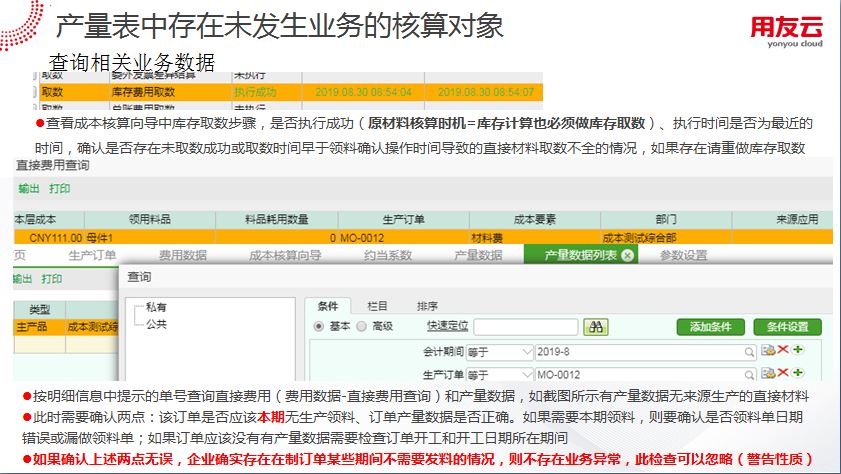The image size is (841, 474).
Task: Click the 条件设置 button
Action: pyautogui.click(x=787, y=327)
